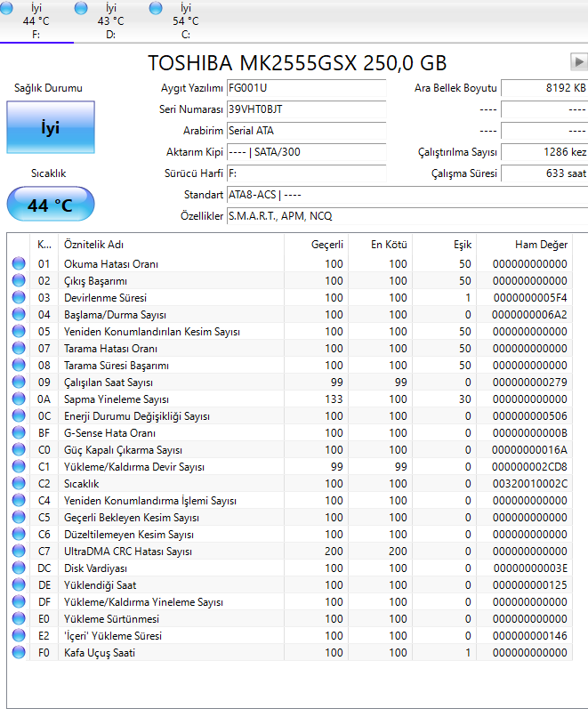Viewport: 588px width, 709px height.
Task: Click status icon for Yeniden Konumlandırma İşlemi Sayısı
Action: click(19, 500)
